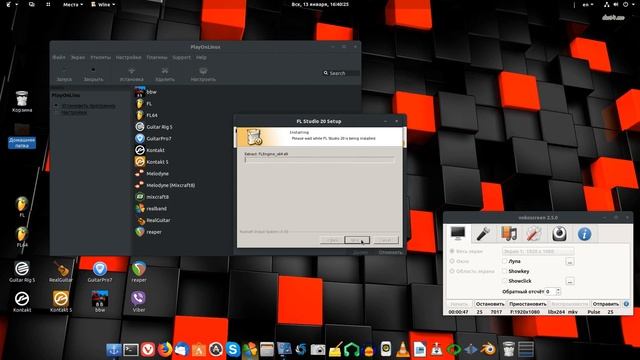
Task: Click the Удалить toolbar button in PlayOnLinux
Action: coord(165,75)
